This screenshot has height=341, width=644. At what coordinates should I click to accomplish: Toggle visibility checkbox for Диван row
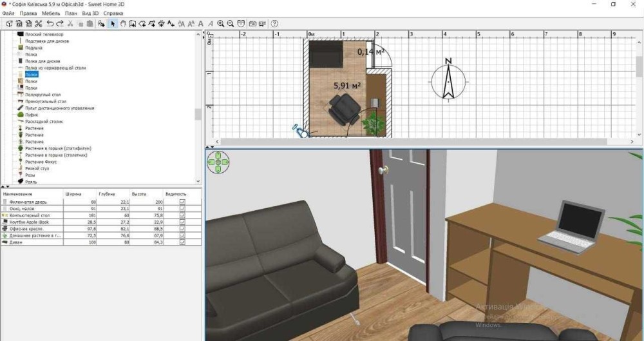pos(182,242)
